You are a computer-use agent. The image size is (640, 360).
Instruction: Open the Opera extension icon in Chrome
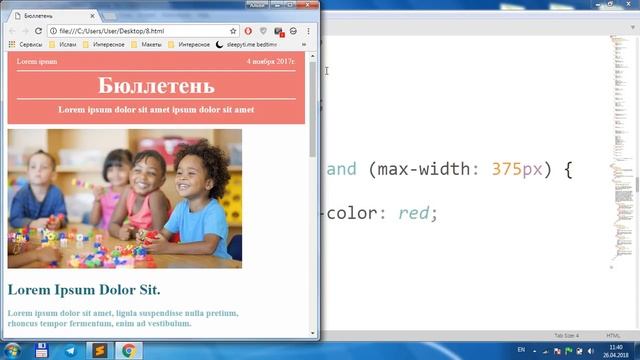click(248, 31)
